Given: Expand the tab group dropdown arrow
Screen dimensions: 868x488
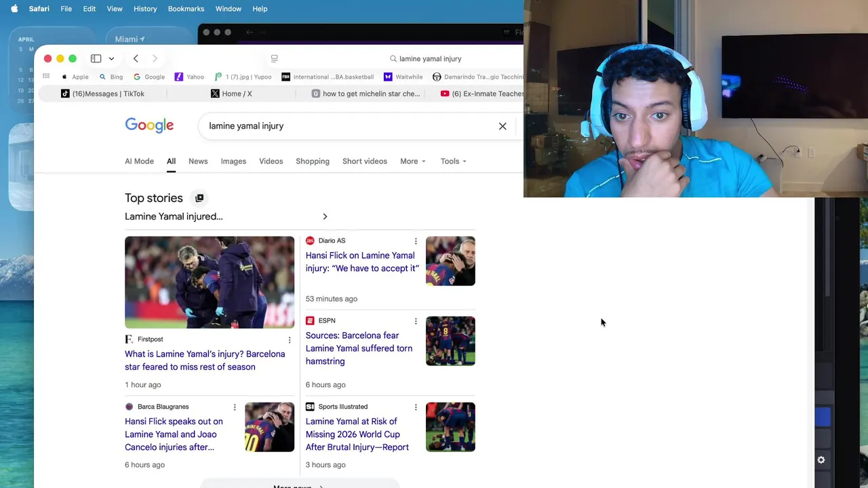Looking at the screenshot, I should [111, 58].
